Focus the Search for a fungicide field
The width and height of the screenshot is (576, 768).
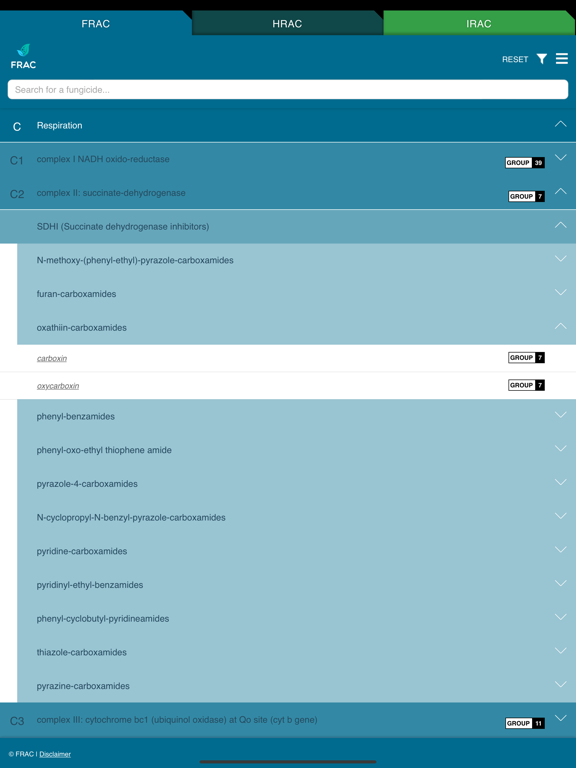288,90
